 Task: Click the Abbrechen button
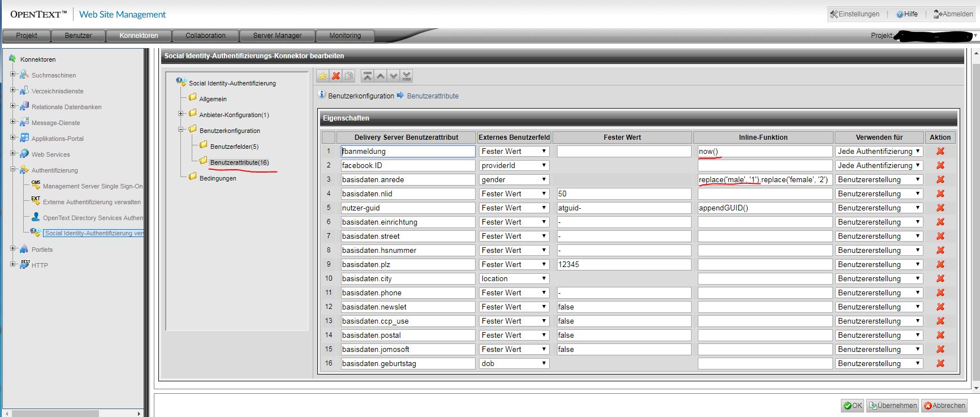coord(944,406)
